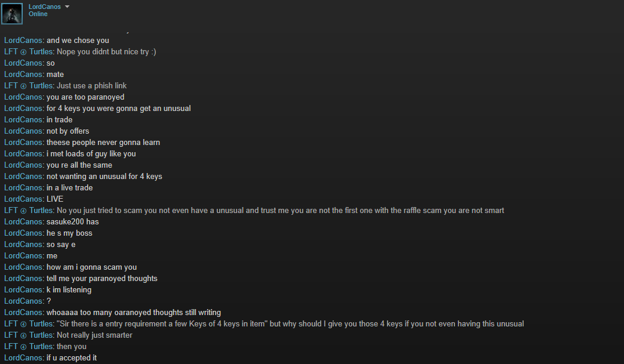Click the circled 4 icon on the "raffle scam" message

[23, 211]
